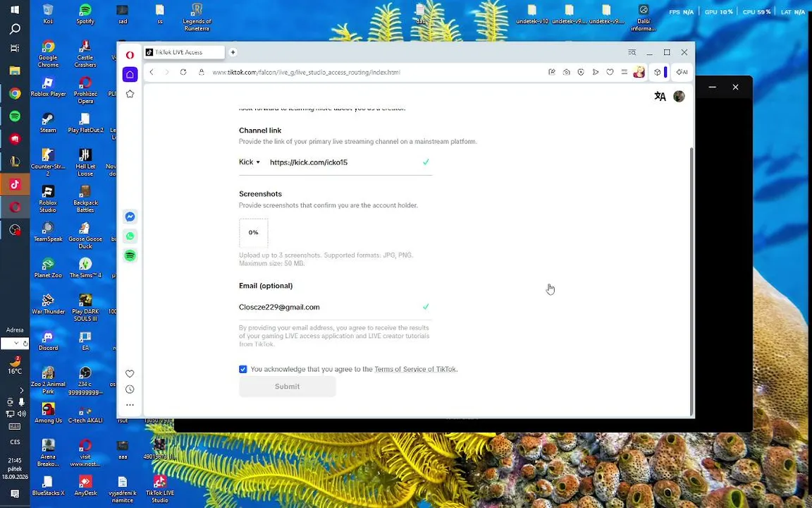Open the Kick platform dropdown
This screenshot has height=508, width=812.
[x=249, y=162]
